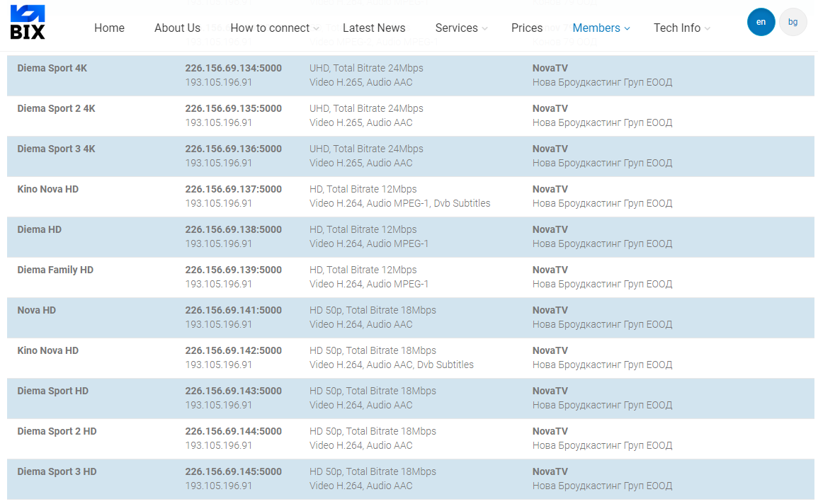Click Нова Броудкастинг Груп ЕООД in Diema Family HD row
Viewport: 818px width, 504px height.
pyautogui.click(x=602, y=284)
